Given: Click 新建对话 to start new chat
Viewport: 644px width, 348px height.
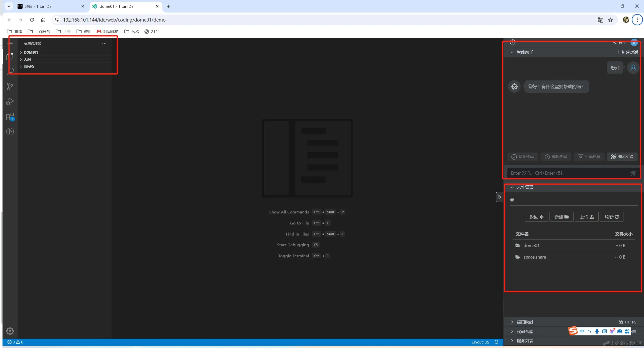Looking at the screenshot, I should (627, 52).
